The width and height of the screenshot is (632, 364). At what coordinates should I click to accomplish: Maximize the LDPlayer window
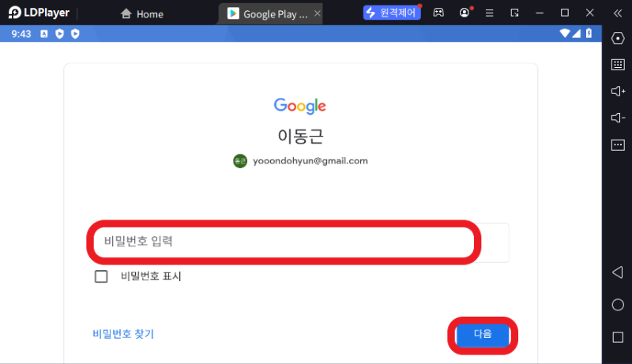coord(565,13)
